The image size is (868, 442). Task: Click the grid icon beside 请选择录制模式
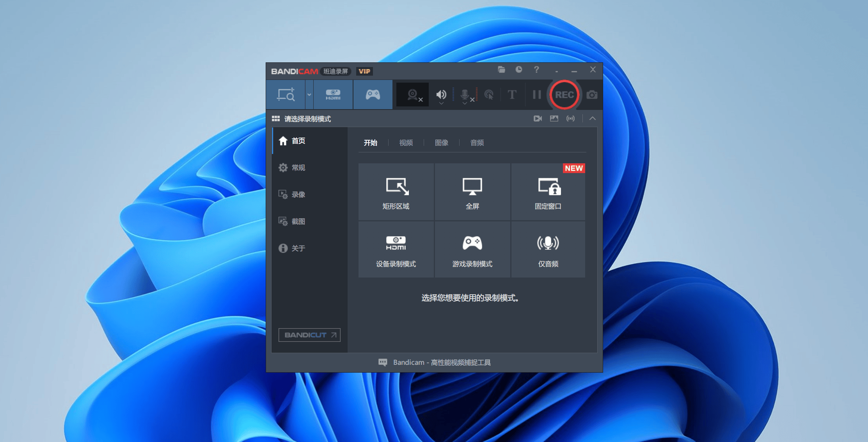click(276, 118)
